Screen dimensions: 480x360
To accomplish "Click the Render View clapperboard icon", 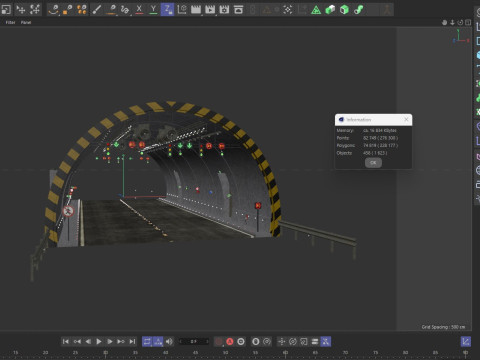I will point(196,9).
